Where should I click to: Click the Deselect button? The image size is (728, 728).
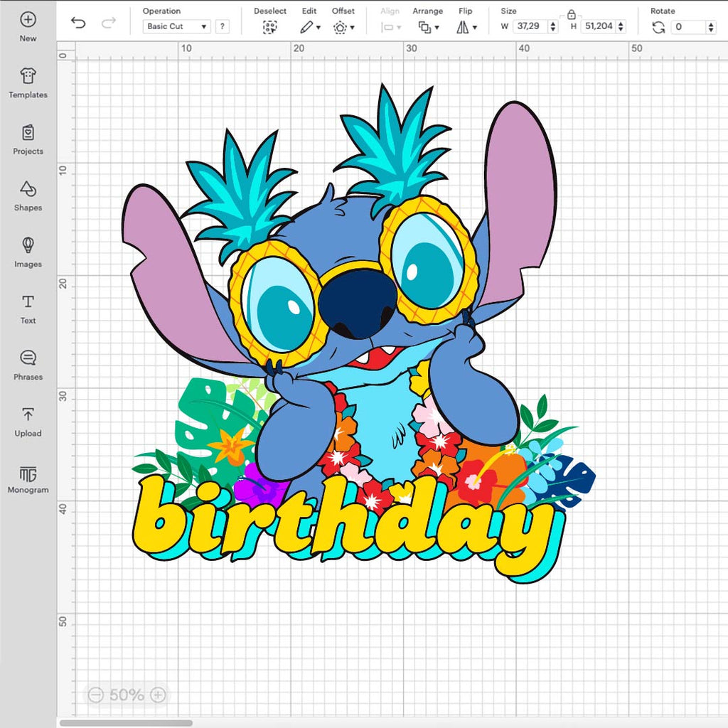[269, 27]
